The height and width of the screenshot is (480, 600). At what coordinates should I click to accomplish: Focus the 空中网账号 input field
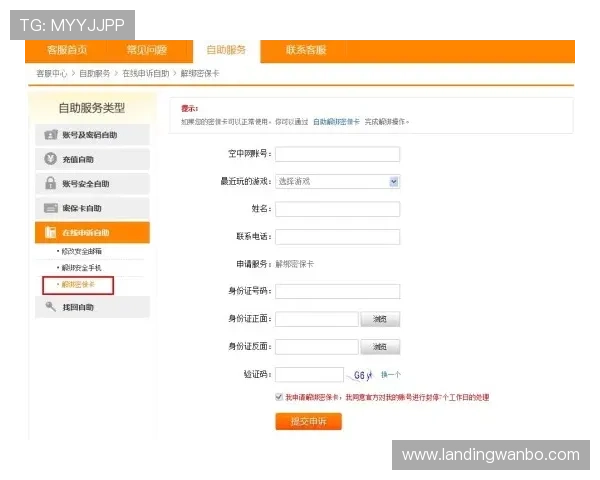click(x=338, y=154)
